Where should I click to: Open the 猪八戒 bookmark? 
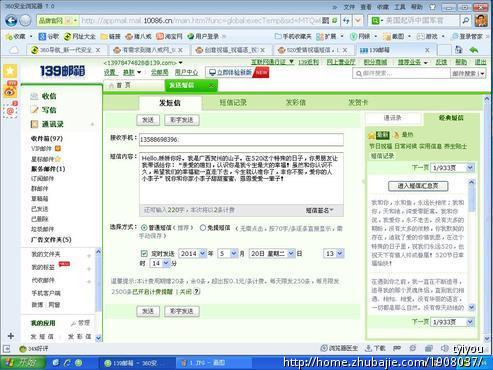point(138,36)
